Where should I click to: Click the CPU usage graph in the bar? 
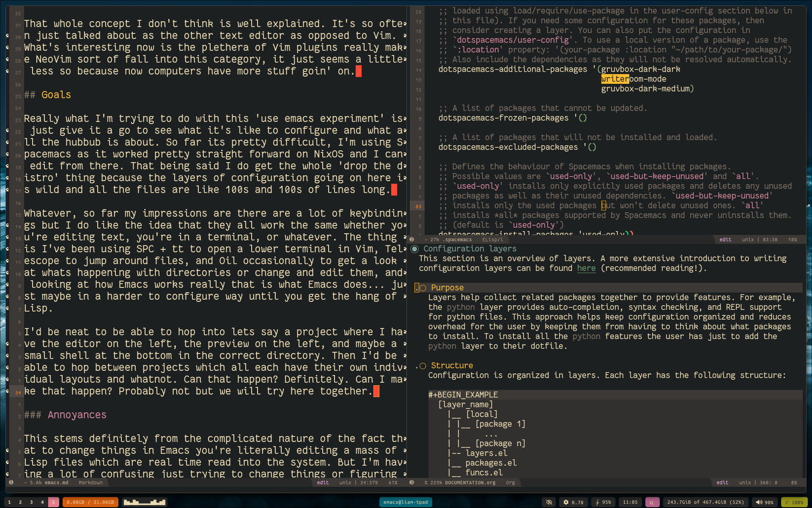[145, 502]
